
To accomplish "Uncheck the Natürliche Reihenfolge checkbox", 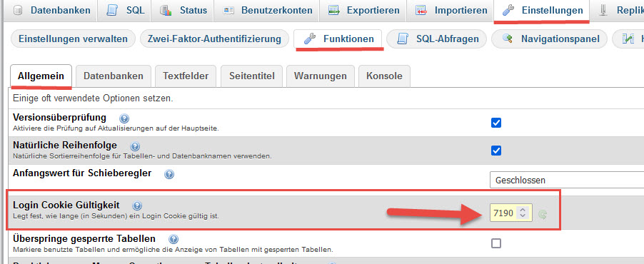I will click(496, 151).
